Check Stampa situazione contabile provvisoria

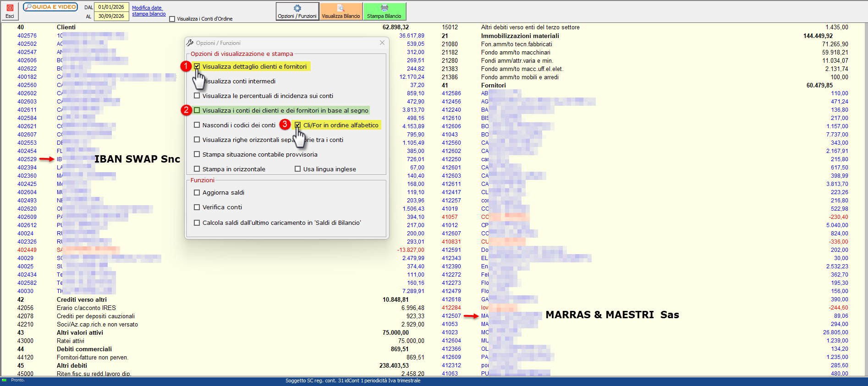[x=197, y=154]
